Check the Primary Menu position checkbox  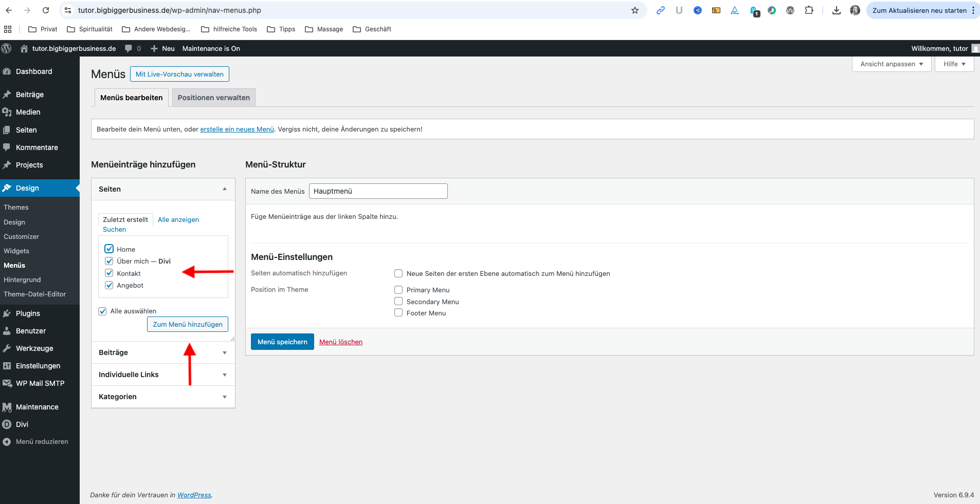[x=398, y=290]
